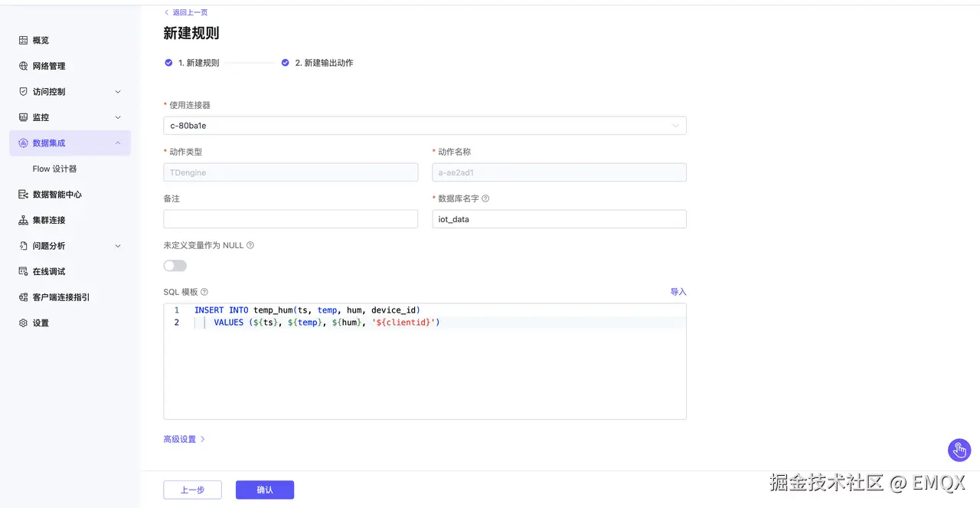Click the 备注 input field

click(290, 219)
